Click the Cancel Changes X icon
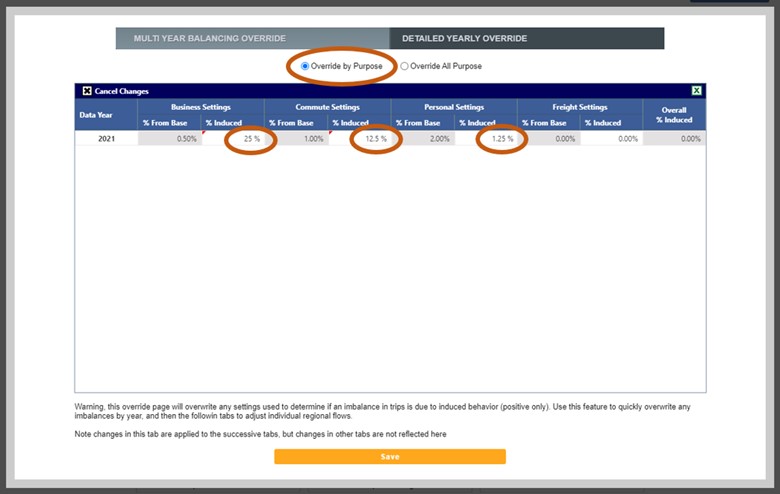780x494 pixels. pos(87,91)
